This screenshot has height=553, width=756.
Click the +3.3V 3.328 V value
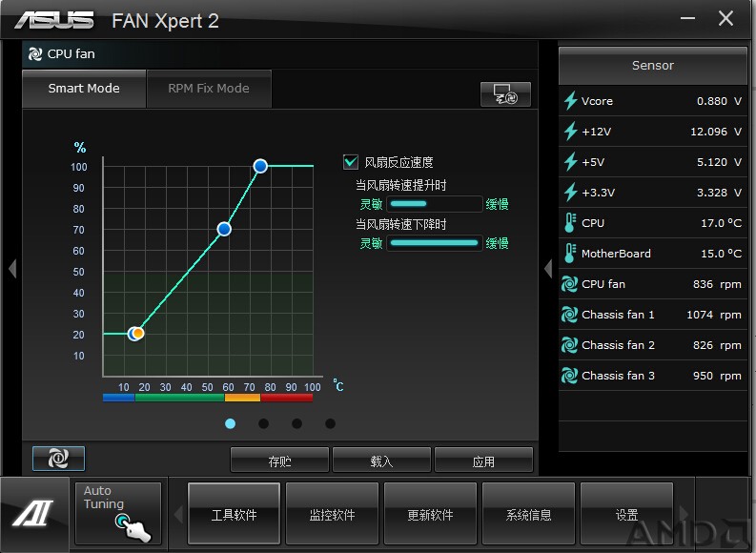click(x=719, y=193)
